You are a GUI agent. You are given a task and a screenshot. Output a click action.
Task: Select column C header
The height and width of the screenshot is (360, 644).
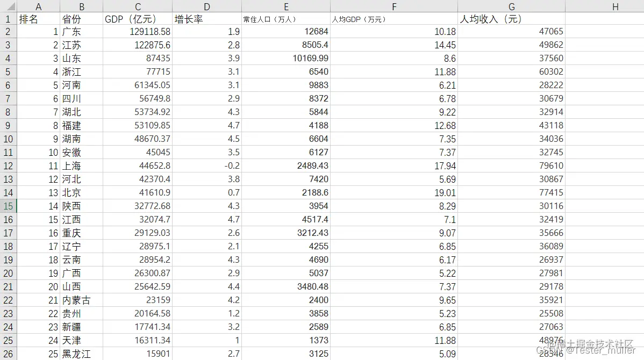[138, 6]
